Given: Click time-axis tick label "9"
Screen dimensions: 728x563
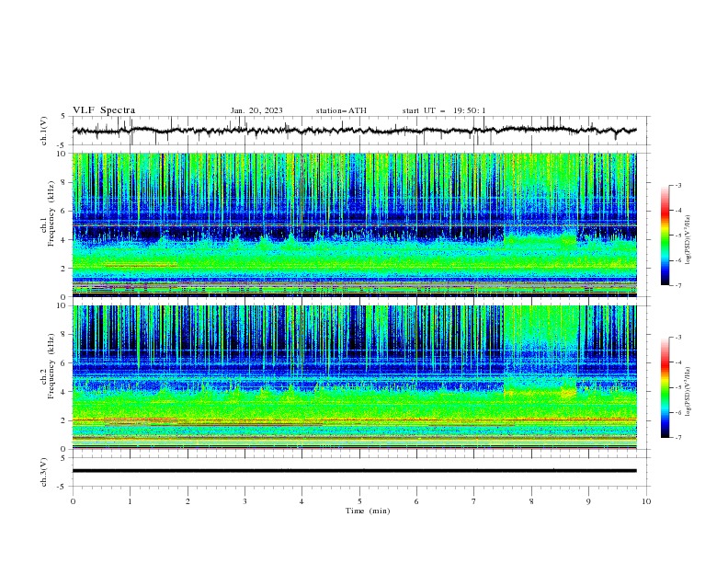Looking at the screenshot, I should click(588, 501).
